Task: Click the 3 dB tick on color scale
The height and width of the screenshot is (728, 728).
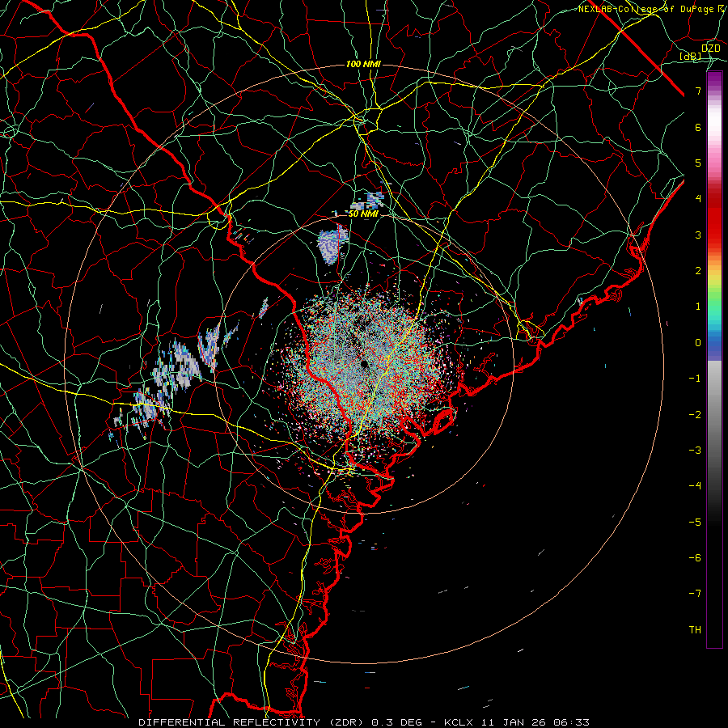Action: click(698, 235)
